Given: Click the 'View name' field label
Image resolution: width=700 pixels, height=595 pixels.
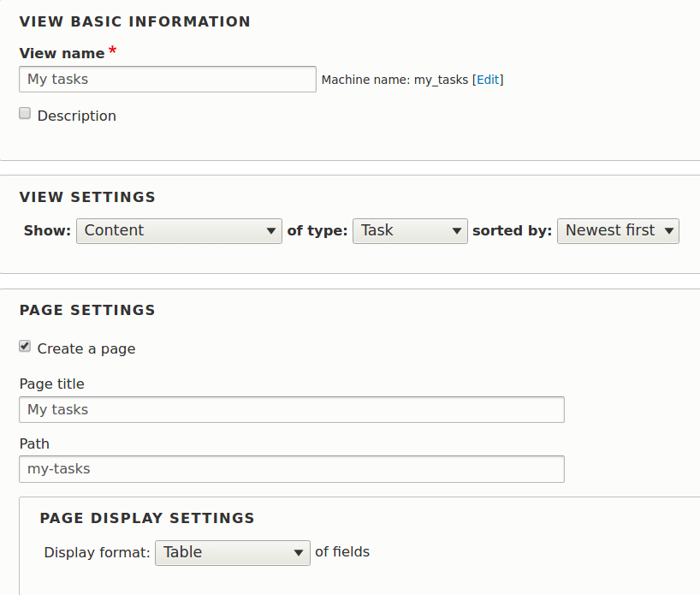Looking at the screenshot, I should tap(62, 53).
